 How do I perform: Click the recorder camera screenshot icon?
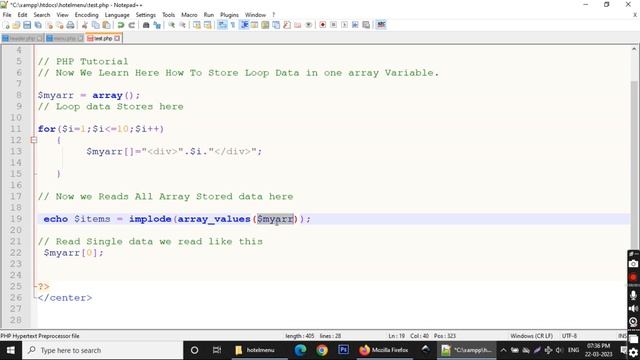pos(633,264)
